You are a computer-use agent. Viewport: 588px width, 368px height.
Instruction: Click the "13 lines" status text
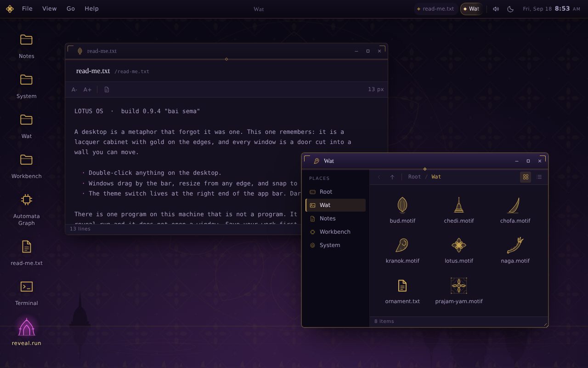point(80,229)
